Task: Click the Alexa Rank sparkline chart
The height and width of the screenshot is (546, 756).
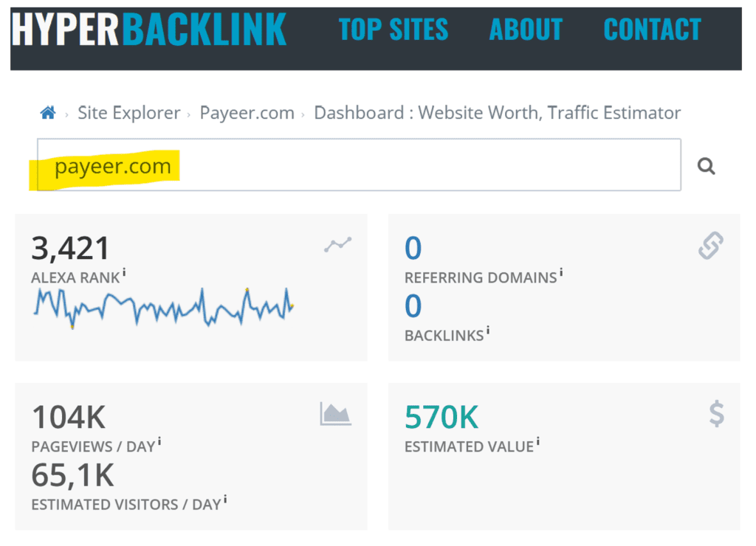Action: 164,306
